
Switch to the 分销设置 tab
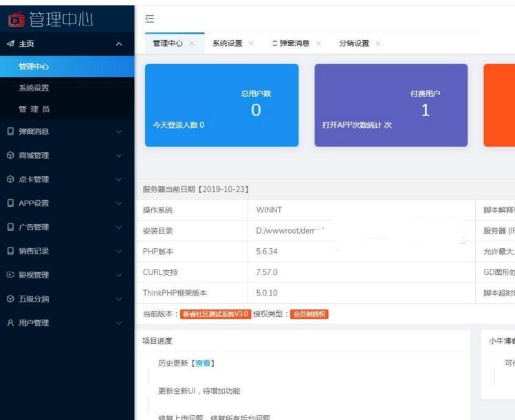tap(353, 43)
